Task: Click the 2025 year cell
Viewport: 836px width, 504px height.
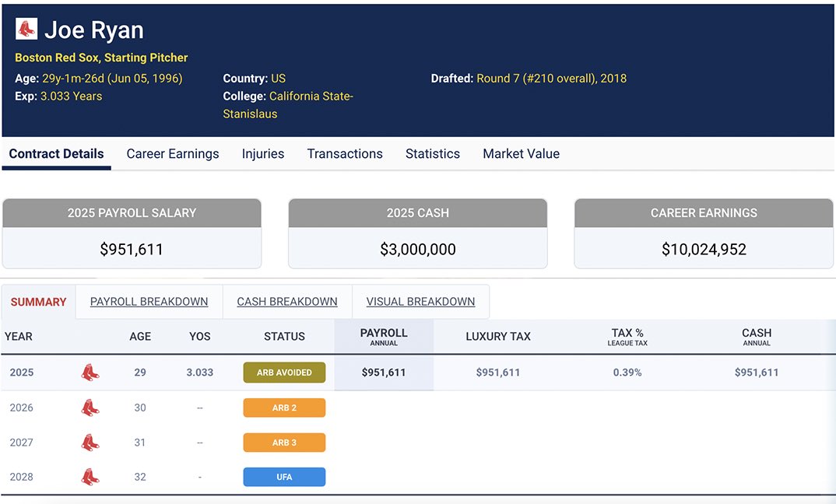Action: click(x=21, y=373)
